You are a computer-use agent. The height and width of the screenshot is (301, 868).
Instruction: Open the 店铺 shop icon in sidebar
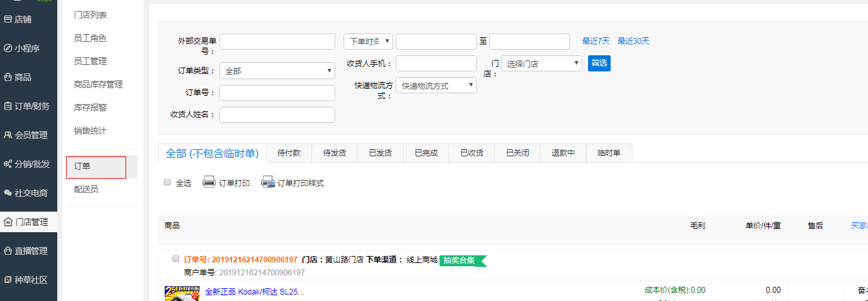(8, 19)
